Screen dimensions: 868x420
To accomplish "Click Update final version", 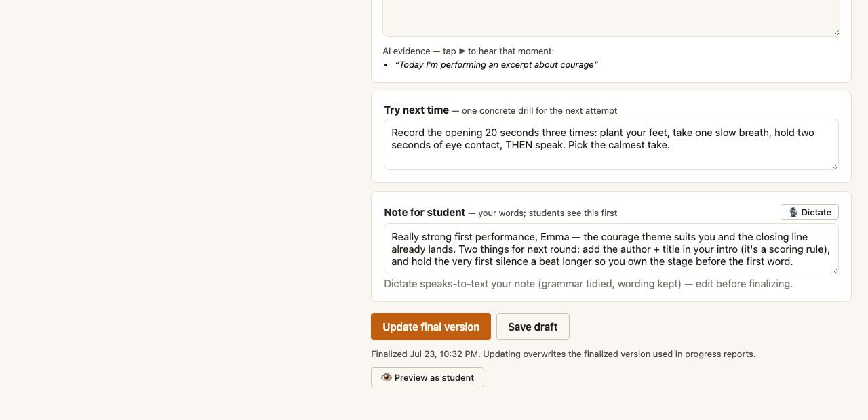I will (431, 327).
